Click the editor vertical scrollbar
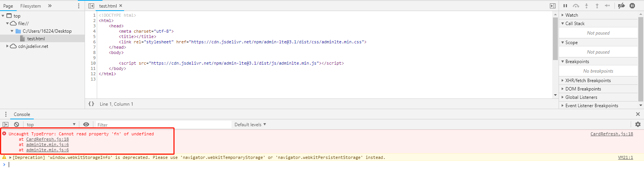This screenshot has height=184, width=644. click(x=556, y=39)
